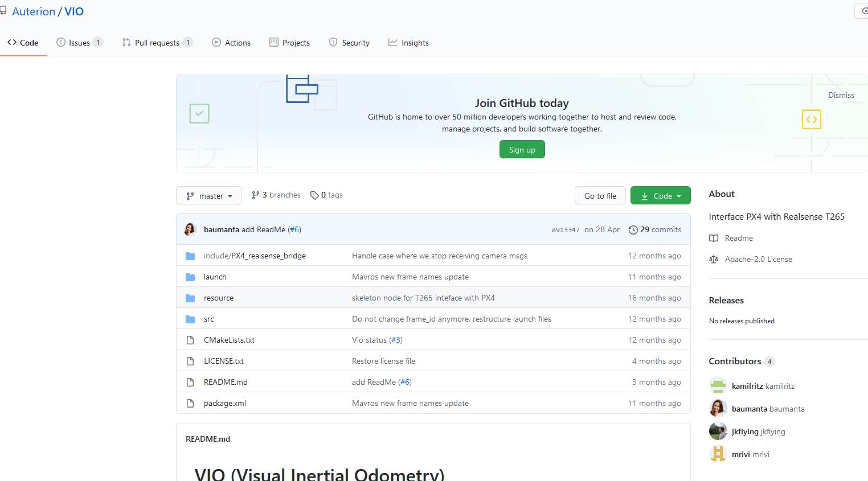868x481 pixels.
Task: Click the file icon beside CMakeLists.txt
Action: click(x=190, y=340)
